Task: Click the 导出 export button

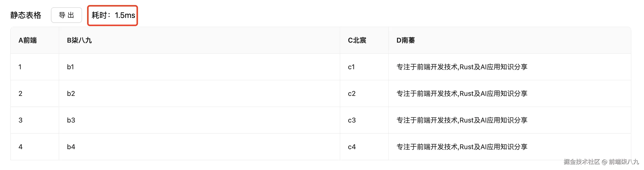Action: (66, 15)
